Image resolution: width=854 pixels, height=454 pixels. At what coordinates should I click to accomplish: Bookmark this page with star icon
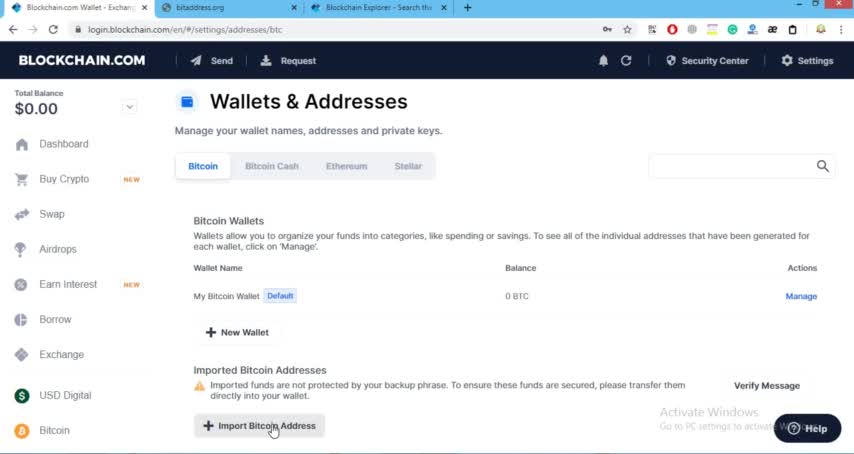pos(627,29)
